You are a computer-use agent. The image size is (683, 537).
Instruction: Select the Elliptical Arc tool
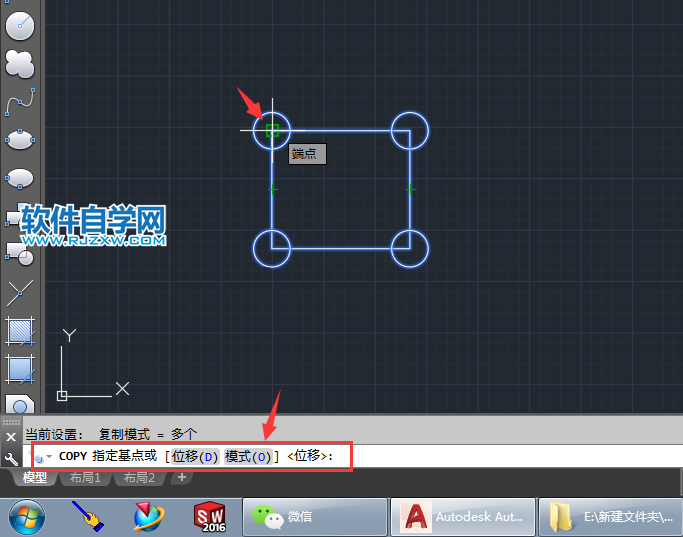click(20, 178)
